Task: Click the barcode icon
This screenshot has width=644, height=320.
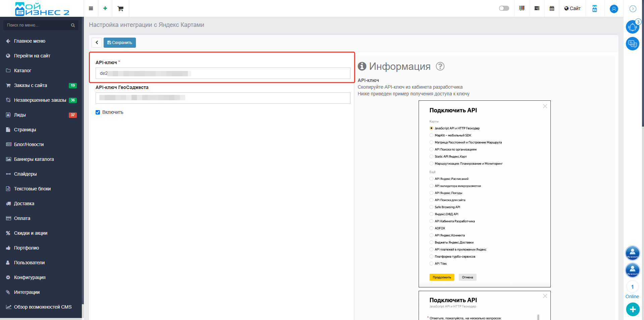Action: [522, 8]
